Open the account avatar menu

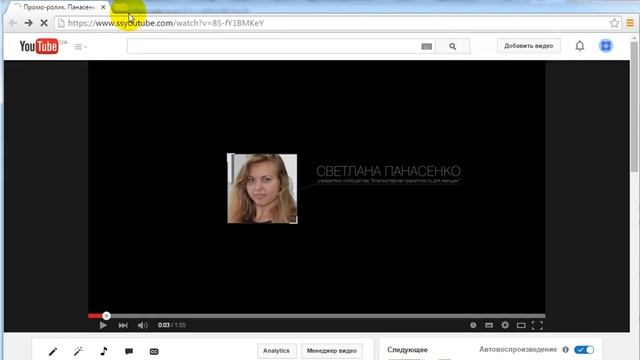pos(606,46)
